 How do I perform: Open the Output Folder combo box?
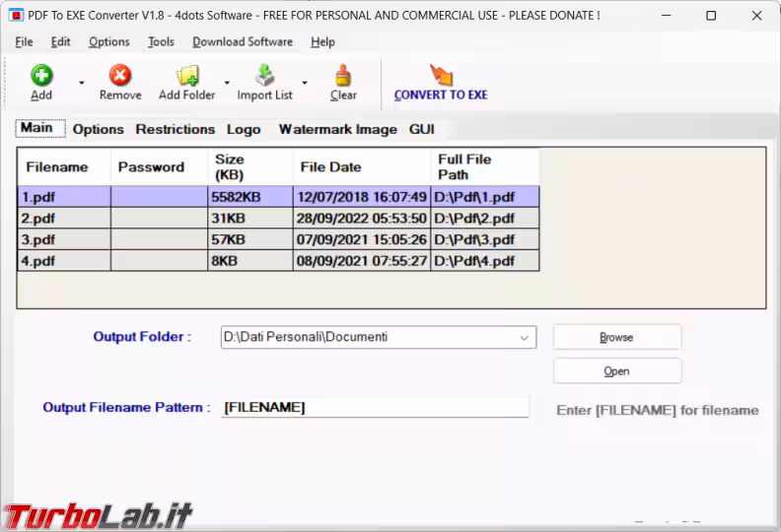click(x=379, y=337)
